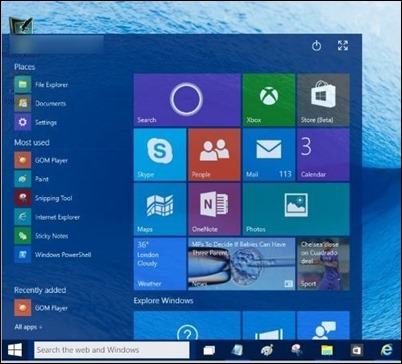Open the Store (Beta) tile

click(x=323, y=100)
